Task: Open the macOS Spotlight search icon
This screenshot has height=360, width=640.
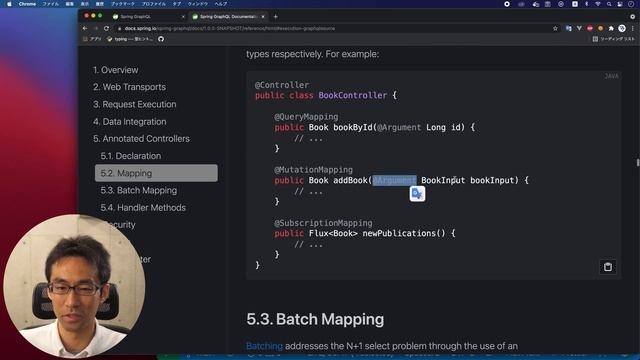Action: pyautogui.click(x=609, y=4)
